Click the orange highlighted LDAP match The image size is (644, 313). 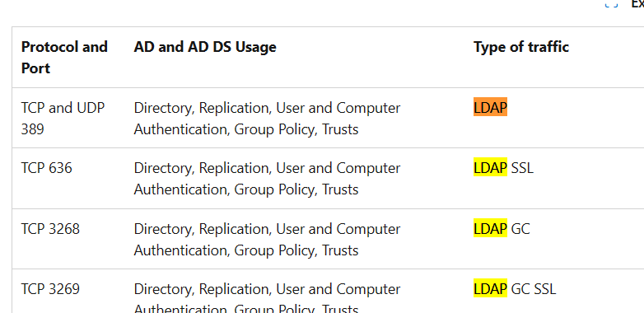[490, 107]
